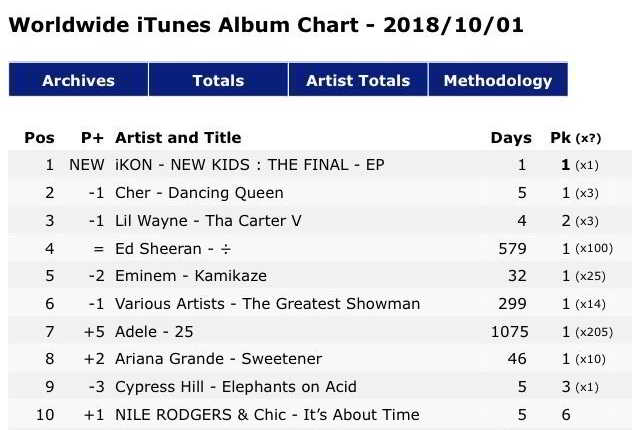Open the Totals tab
This screenshot has width=632, height=430.
coord(218,79)
